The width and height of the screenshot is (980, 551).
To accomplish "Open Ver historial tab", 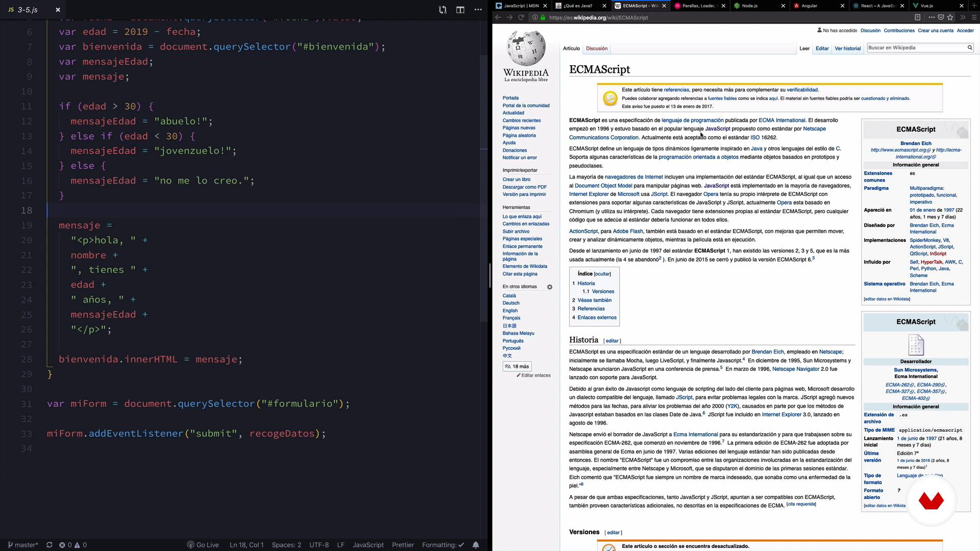I will (847, 48).
